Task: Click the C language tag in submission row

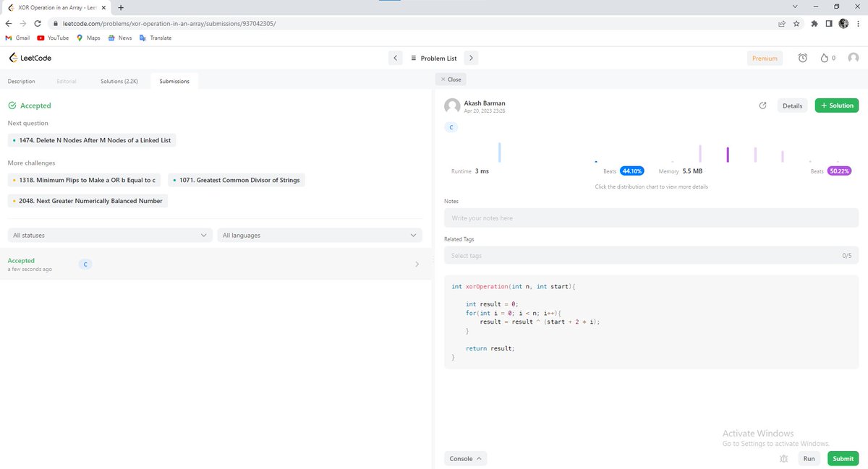Action: tap(85, 264)
